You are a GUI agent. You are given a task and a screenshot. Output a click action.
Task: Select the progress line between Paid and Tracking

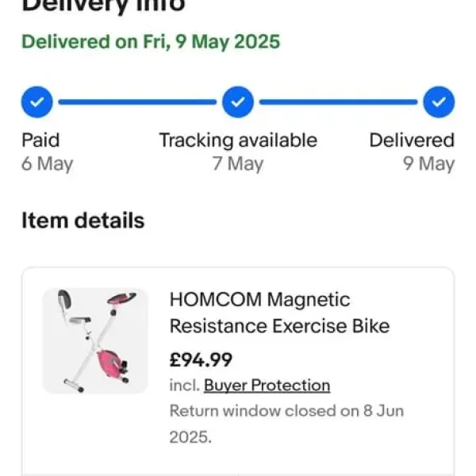pos(136,102)
